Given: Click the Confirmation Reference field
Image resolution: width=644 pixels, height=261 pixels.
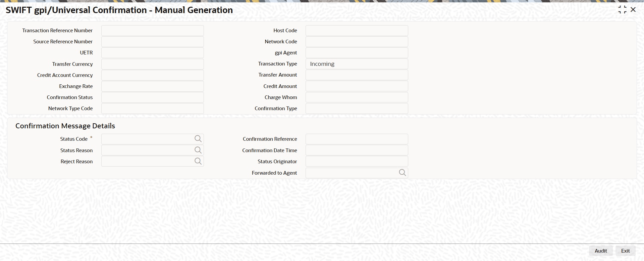Looking at the screenshot, I should point(357,139).
